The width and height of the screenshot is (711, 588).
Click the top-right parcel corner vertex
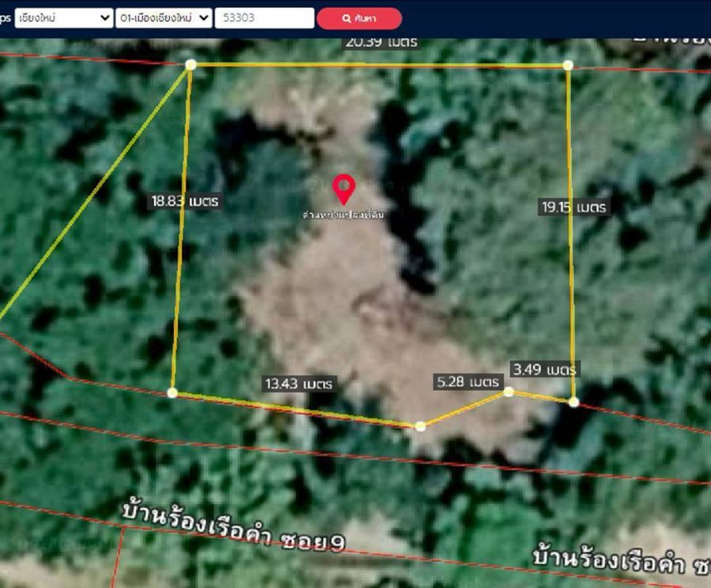[568, 66]
